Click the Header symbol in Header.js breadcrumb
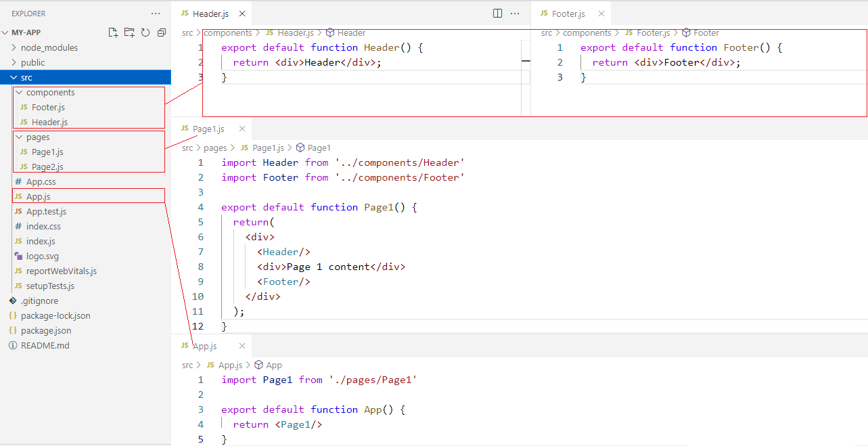 click(350, 32)
